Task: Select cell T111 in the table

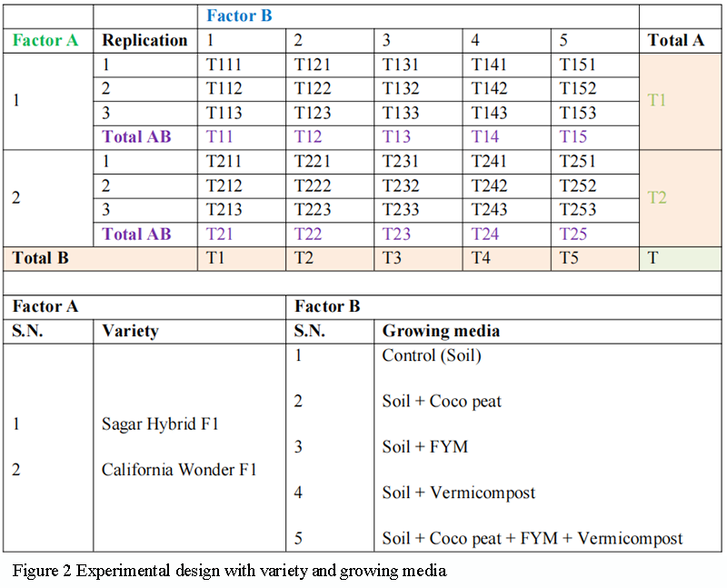Action: pyautogui.click(x=224, y=65)
